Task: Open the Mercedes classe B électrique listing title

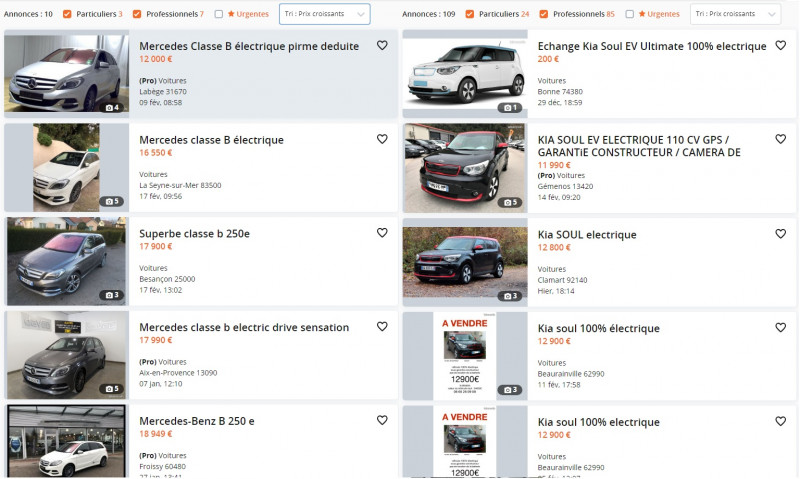Action: [211, 140]
